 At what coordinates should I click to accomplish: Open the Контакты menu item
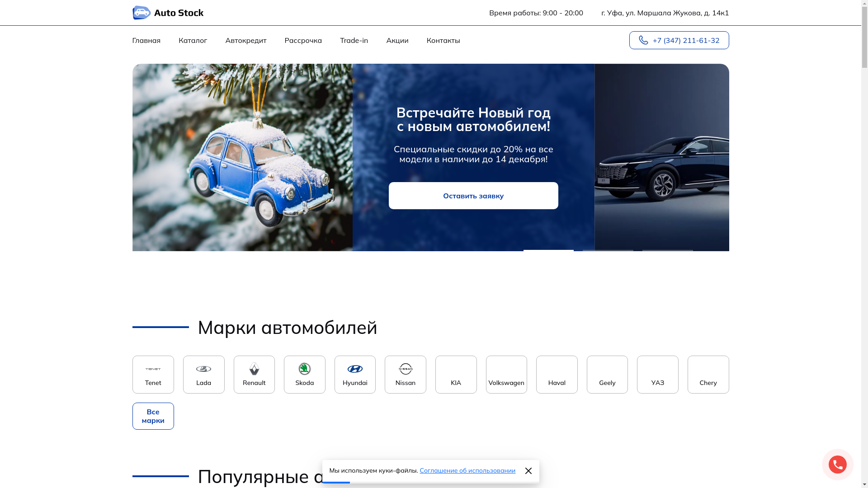443,40
